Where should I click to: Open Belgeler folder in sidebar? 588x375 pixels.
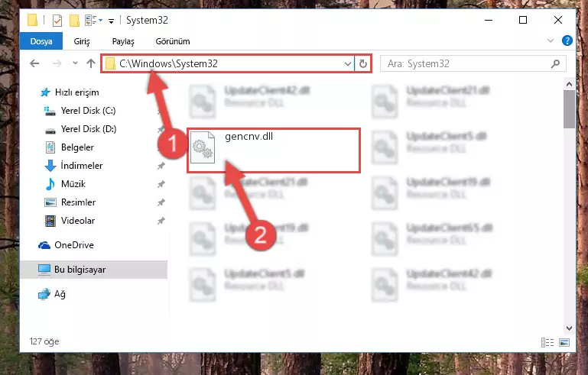click(x=77, y=147)
